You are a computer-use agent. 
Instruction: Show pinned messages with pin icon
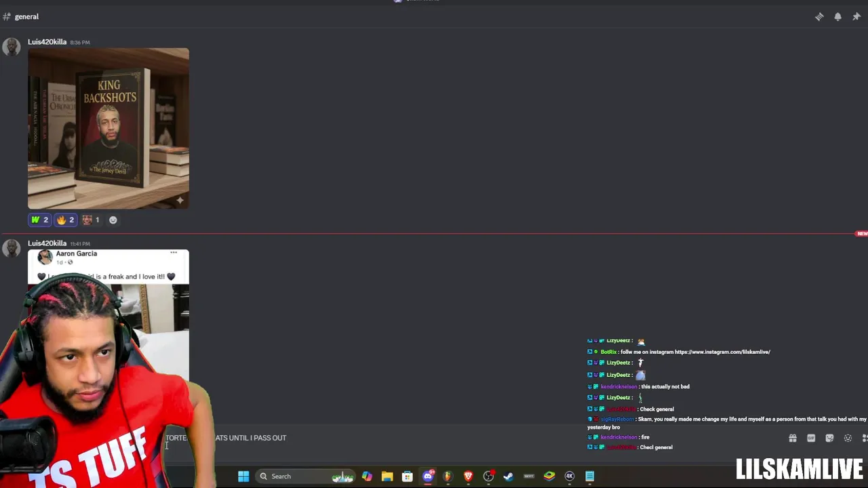click(856, 17)
